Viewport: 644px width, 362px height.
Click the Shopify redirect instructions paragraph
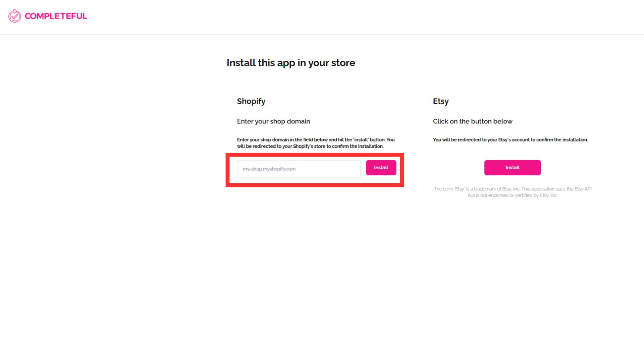tap(316, 143)
